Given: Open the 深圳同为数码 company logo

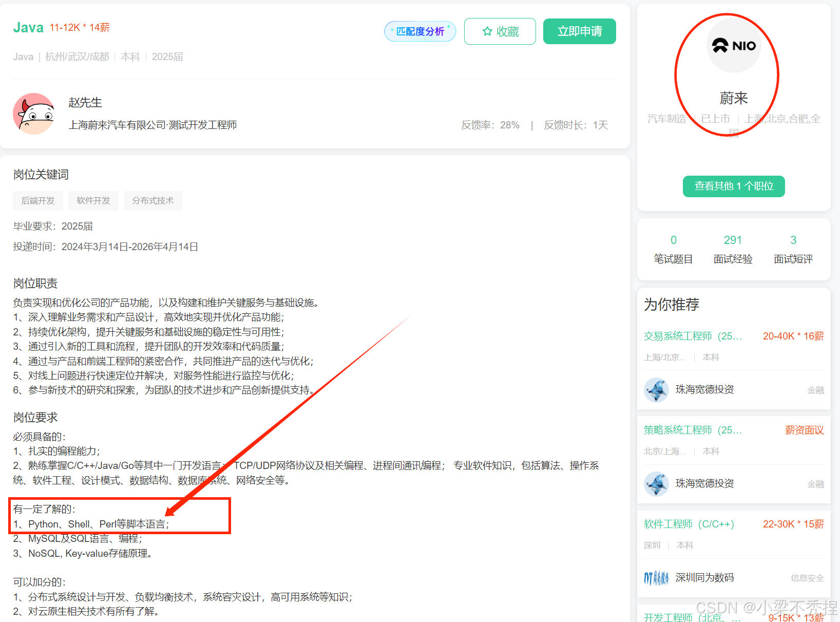Looking at the screenshot, I should tap(656, 578).
